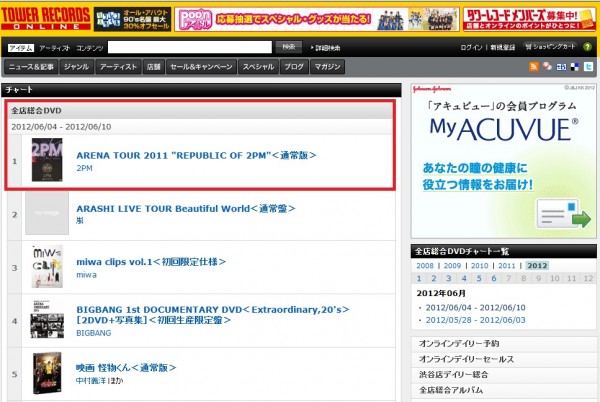Select year 2009 in chart list
600x402 pixels.
452,266
